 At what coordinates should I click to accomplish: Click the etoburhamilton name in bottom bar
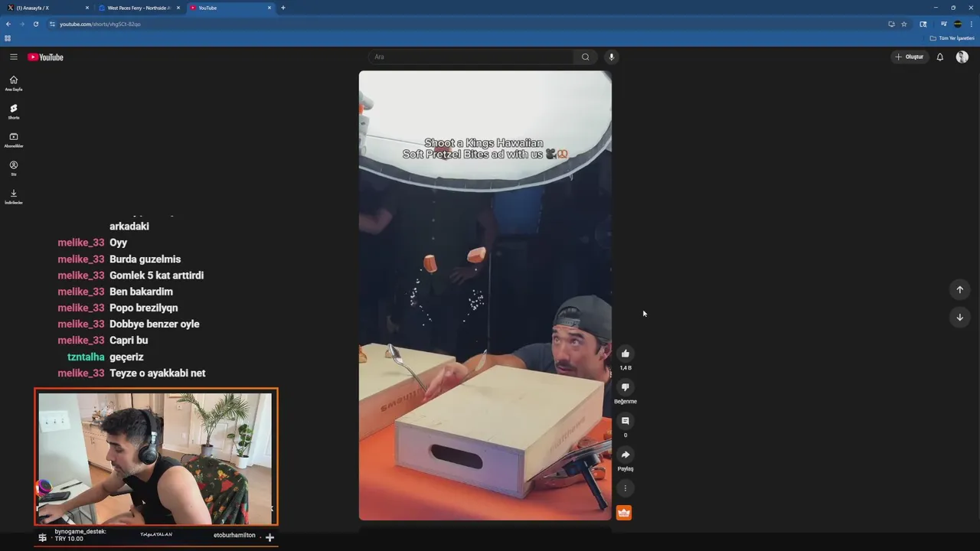(x=234, y=536)
